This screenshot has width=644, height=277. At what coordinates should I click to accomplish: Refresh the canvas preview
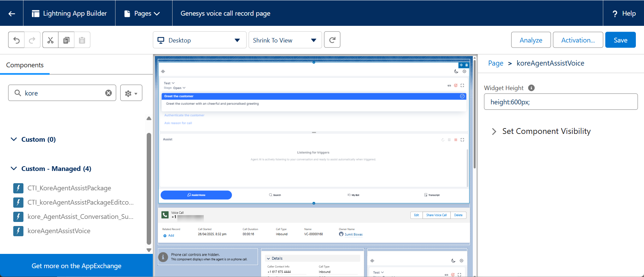click(x=332, y=40)
